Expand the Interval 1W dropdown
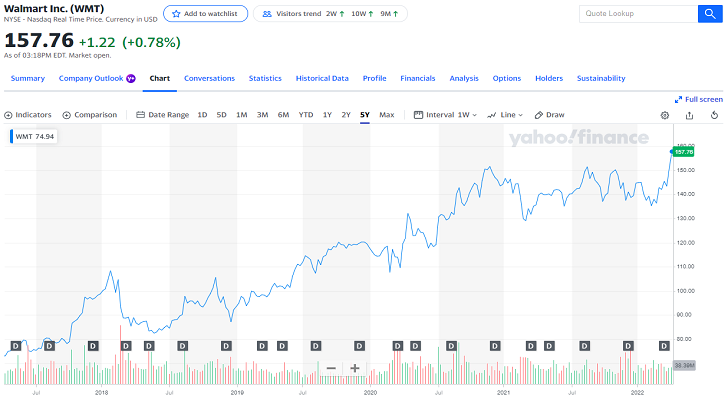This screenshot has width=728, height=400. click(x=446, y=115)
